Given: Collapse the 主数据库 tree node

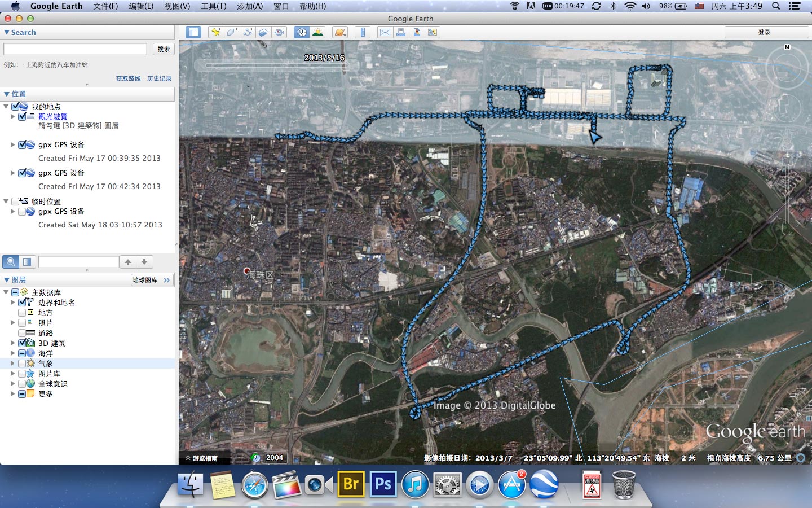Looking at the screenshot, I should (x=6, y=292).
